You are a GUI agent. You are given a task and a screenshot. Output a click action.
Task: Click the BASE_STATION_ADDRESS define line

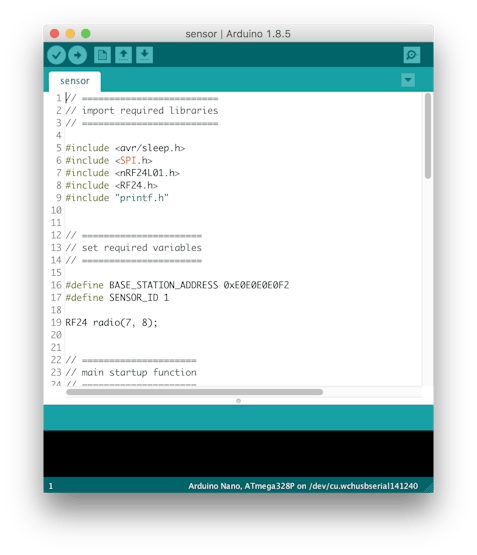pyautogui.click(x=177, y=285)
